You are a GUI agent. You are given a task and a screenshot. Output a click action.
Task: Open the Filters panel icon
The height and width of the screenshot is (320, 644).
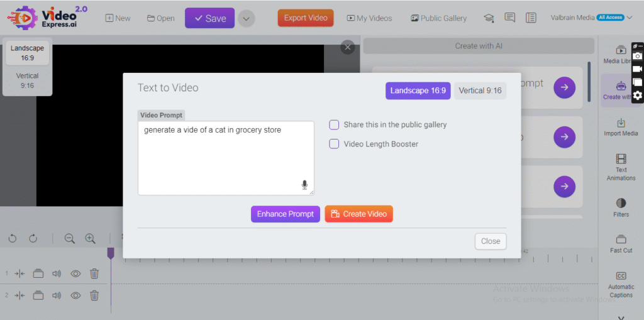621,207
